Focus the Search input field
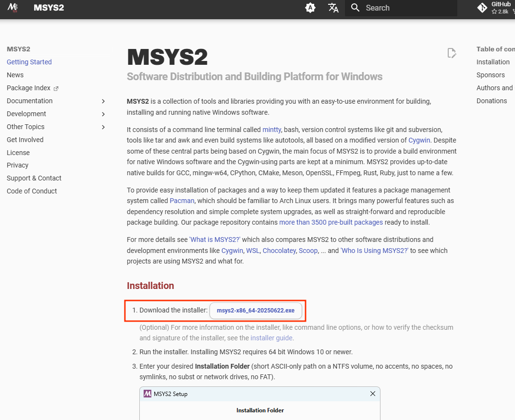 click(401, 8)
